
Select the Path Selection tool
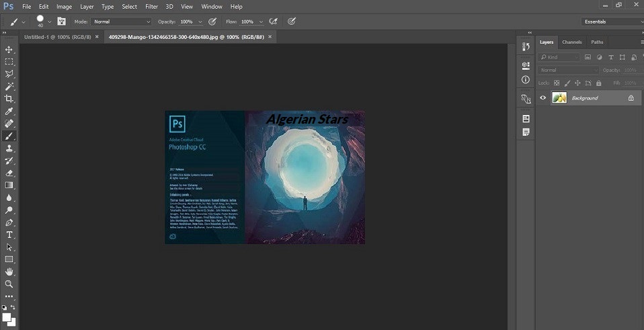pyautogui.click(x=9, y=247)
